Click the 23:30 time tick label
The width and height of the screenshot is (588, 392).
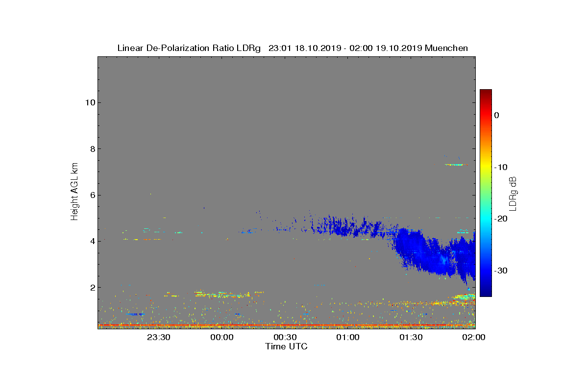click(158, 337)
